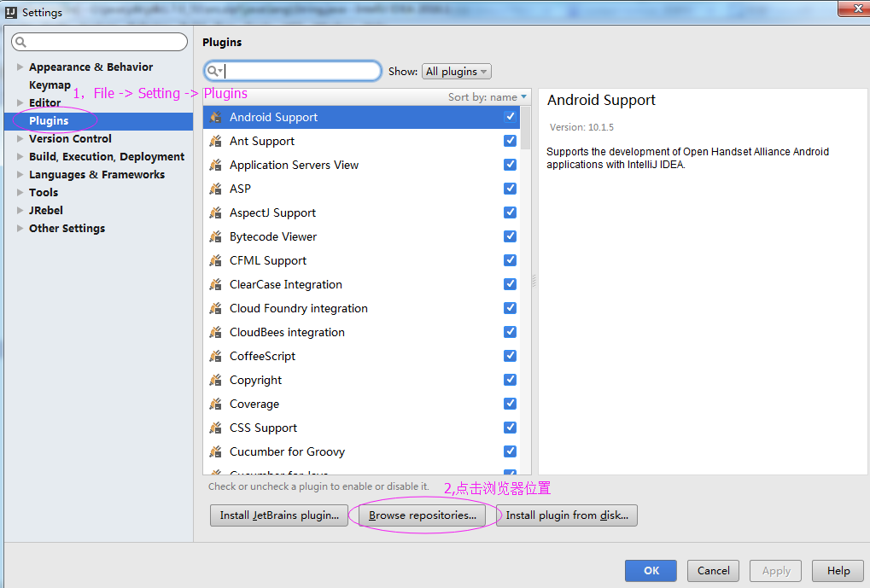
Task: Select Keymap in the settings tree
Action: tap(50, 84)
